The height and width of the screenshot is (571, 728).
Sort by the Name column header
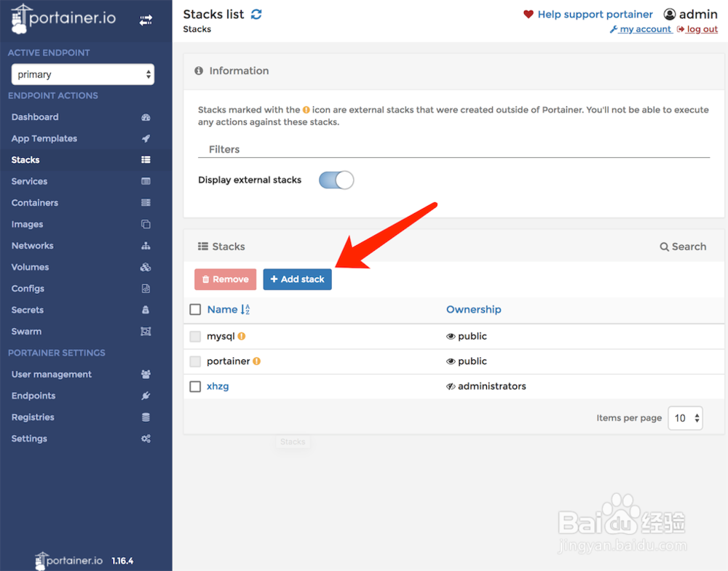(222, 309)
